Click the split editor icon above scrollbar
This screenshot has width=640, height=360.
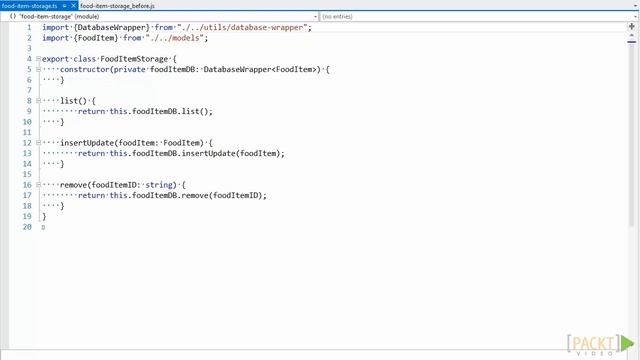[632, 27]
